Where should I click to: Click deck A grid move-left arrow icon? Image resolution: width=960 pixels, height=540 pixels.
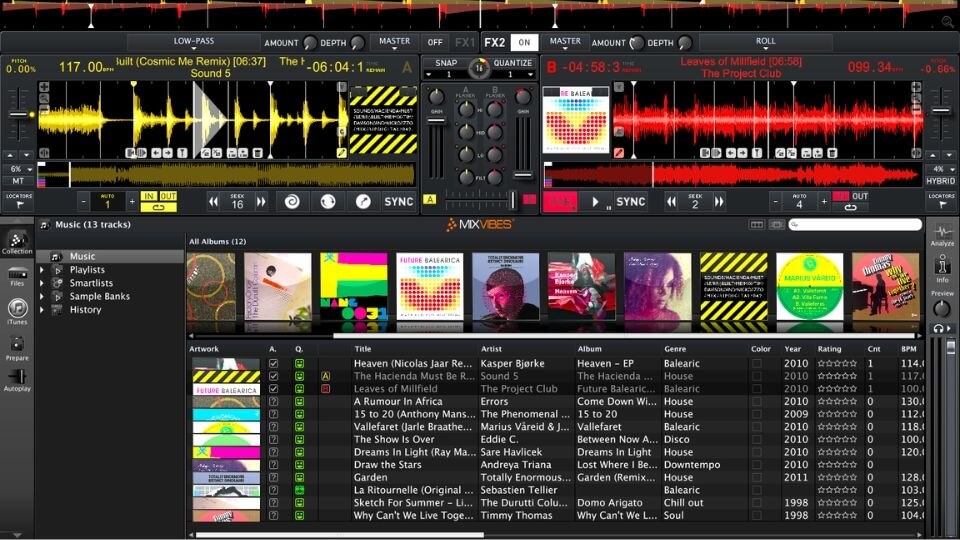tap(156, 152)
